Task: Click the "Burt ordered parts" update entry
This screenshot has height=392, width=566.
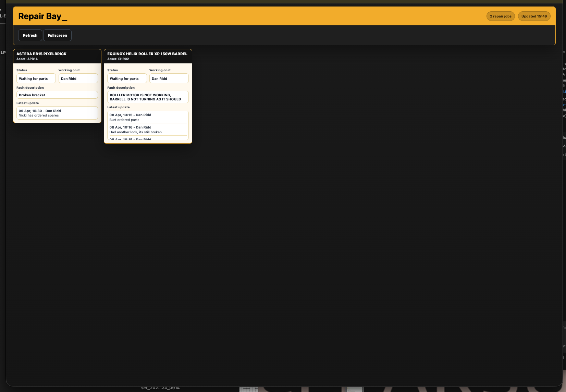Action: pos(148,117)
